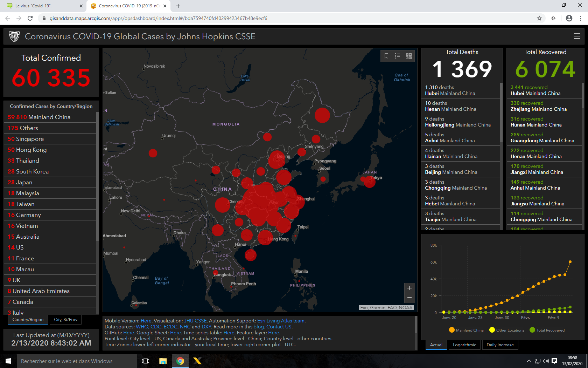This screenshot has height=368, width=588.
Task: Close the Le virus "Covid-19" tab
Action: 81,6
